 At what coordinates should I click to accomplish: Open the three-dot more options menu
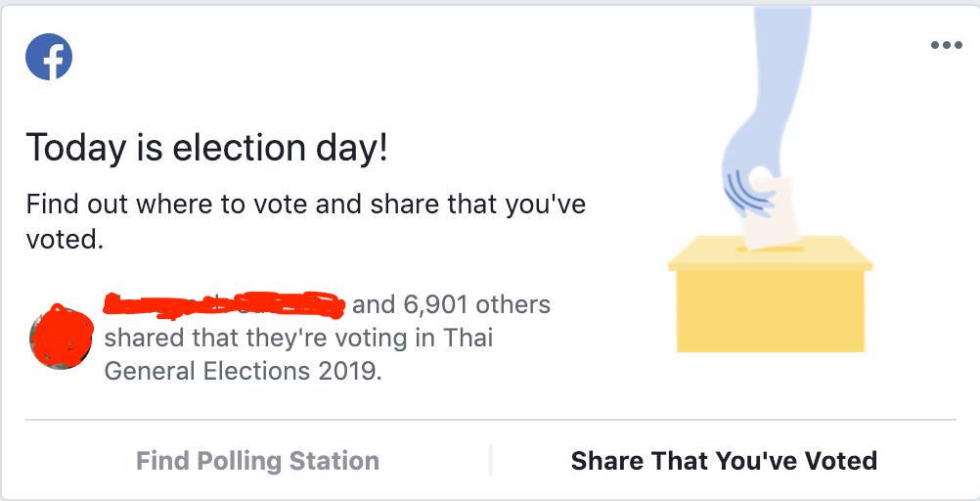pyautogui.click(x=946, y=45)
